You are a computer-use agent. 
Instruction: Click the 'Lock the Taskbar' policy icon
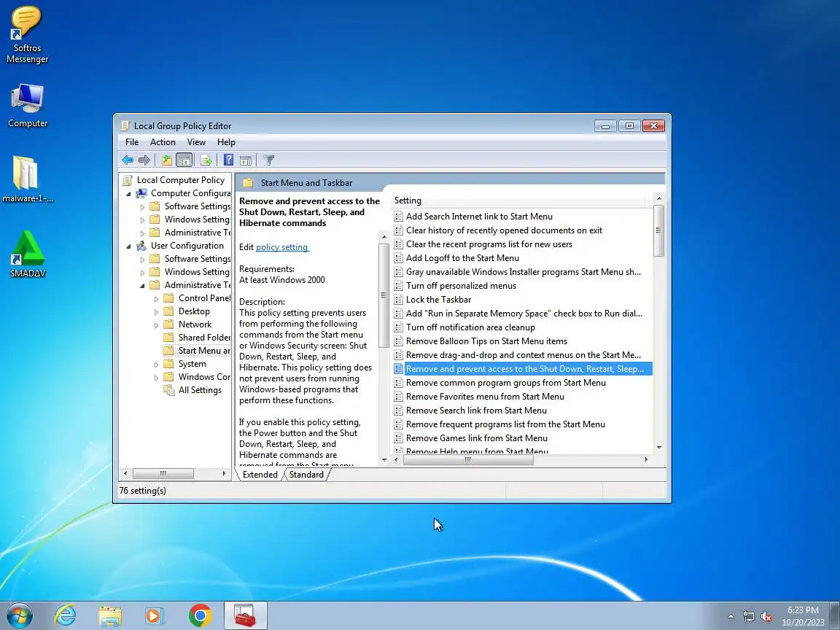click(398, 300)
